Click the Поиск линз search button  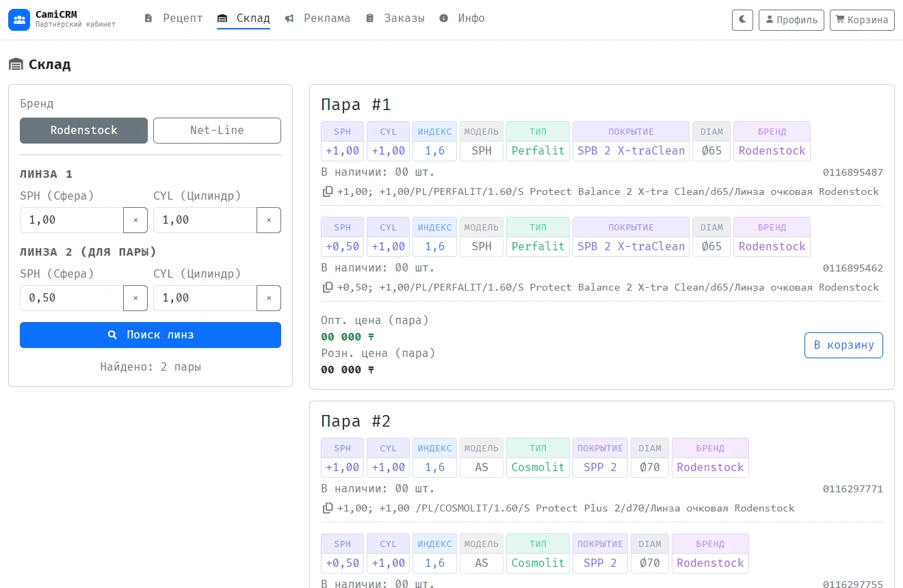pyautogui.click(x=150, y=335)
